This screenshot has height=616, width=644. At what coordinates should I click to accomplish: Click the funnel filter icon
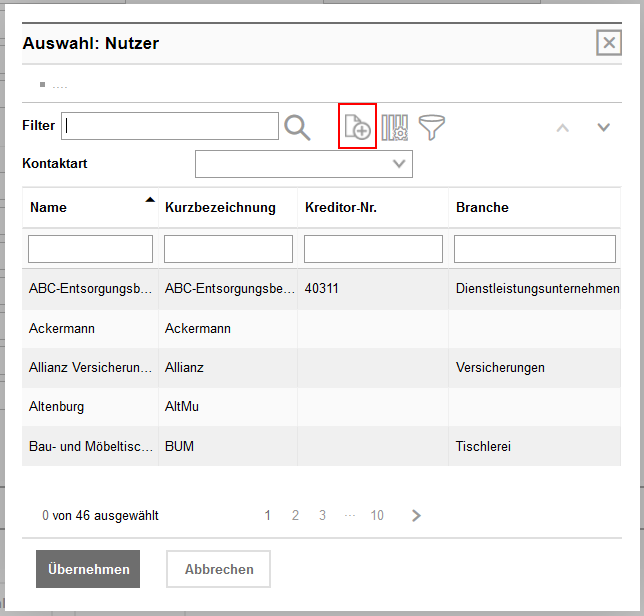pyautogui.click(x=432, y=127)
